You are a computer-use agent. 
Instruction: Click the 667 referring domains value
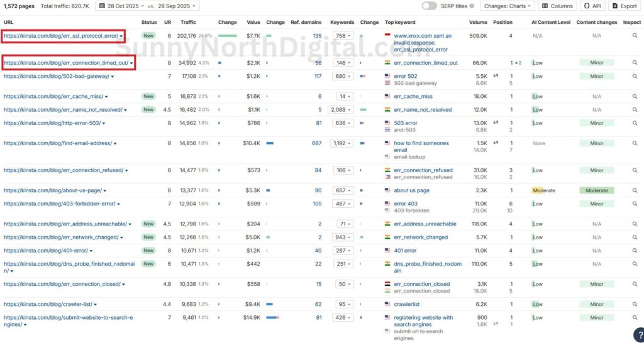[317, 143]
